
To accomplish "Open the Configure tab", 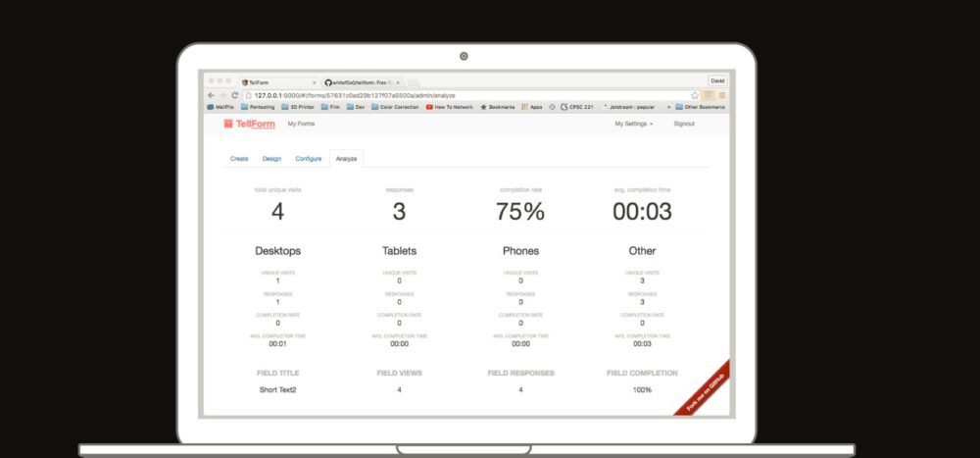I will click(308, 158).
